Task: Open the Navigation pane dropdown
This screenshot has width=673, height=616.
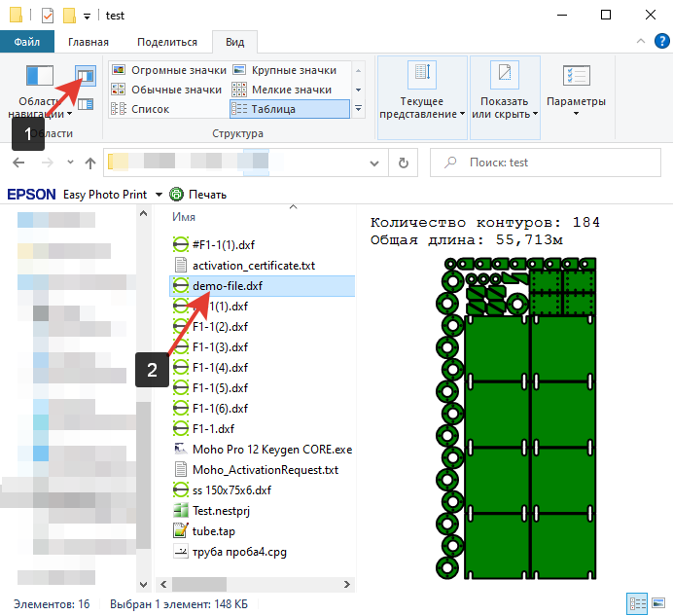Action: (40, 90)
